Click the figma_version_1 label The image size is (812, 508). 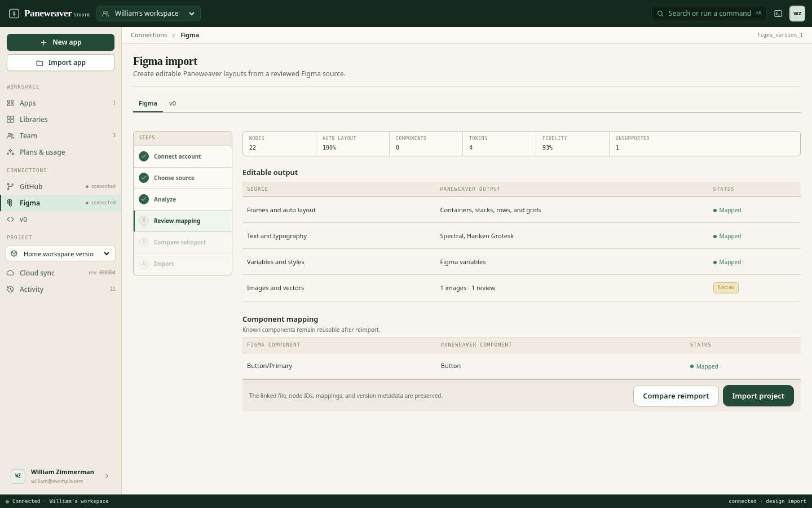[x=780, y=35]
